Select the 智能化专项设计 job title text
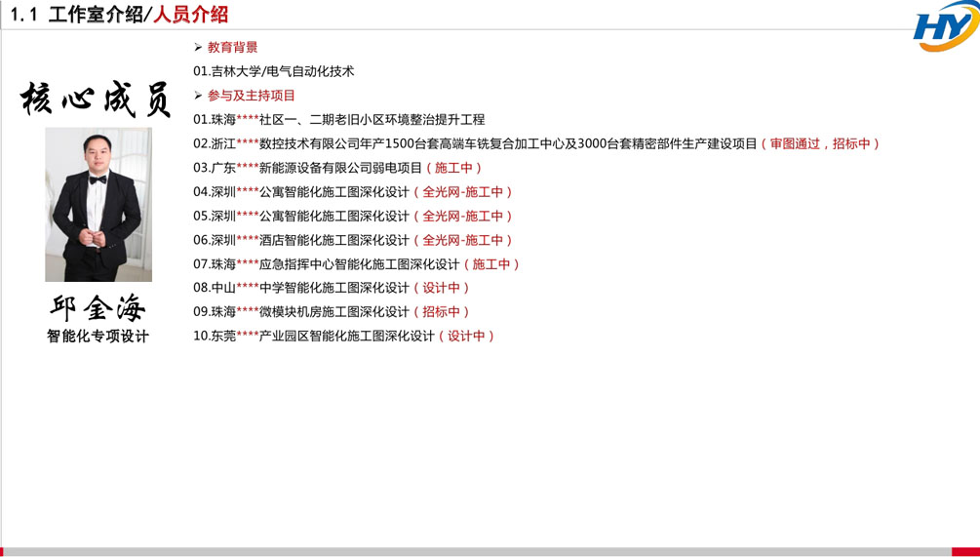Viewport: 980px width, 557px height. coord(98,337)
